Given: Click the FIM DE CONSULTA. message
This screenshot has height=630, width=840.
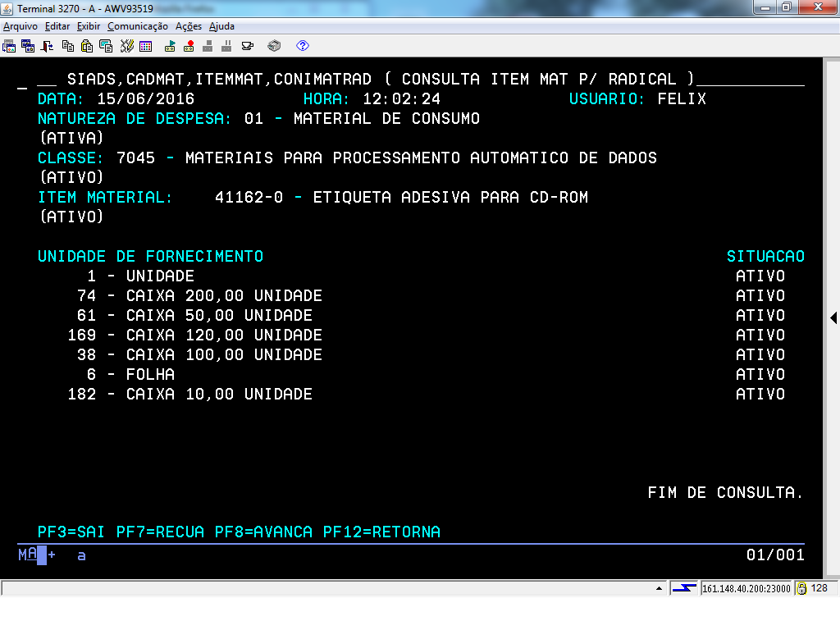Looking at the screenshot, I should (x=725, y=492).
